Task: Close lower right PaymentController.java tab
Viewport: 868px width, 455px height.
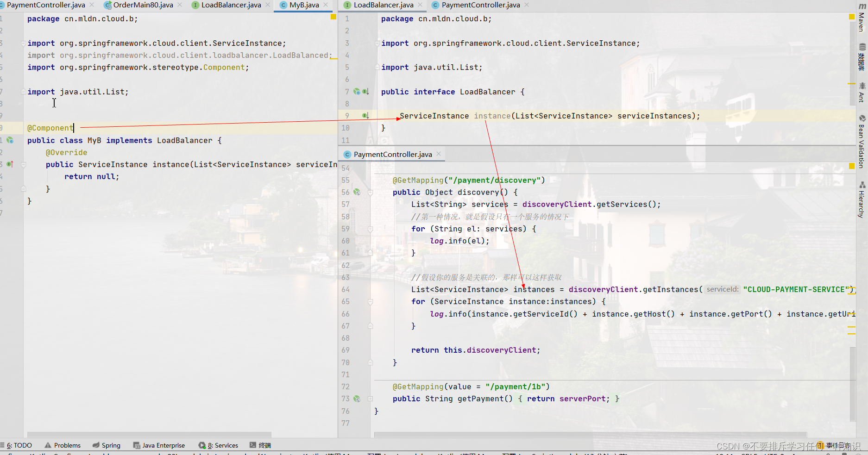Action: click(x=439, y=154)
